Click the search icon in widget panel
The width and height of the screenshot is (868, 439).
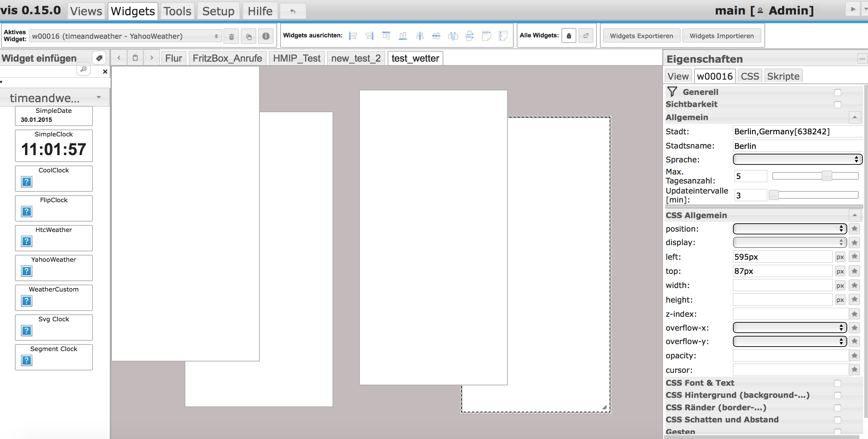83,69
